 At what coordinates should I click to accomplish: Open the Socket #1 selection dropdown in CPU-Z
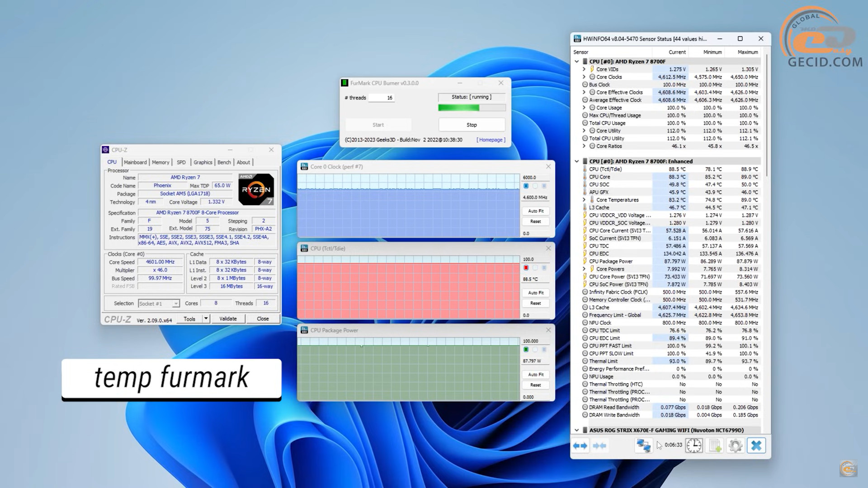point(176,304)
